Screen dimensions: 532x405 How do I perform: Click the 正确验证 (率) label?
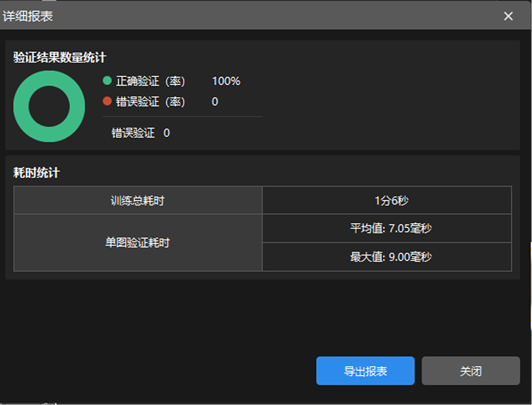(150, 81)
